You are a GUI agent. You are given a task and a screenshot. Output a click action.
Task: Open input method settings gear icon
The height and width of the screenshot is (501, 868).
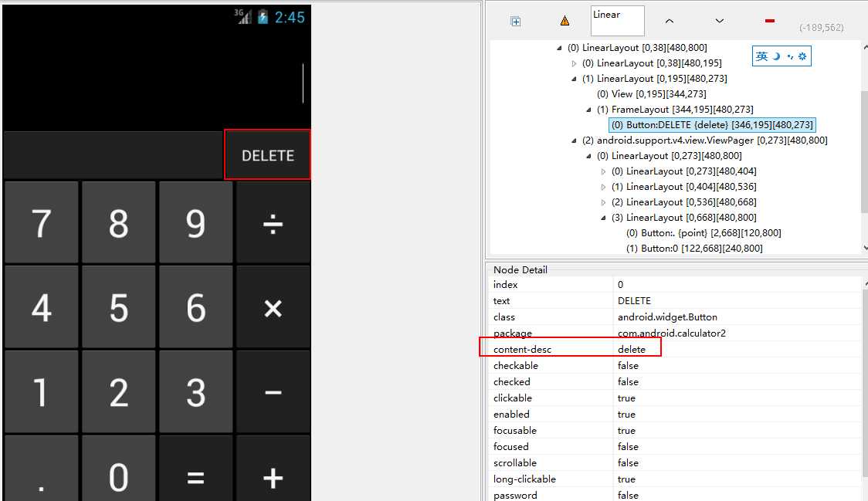coord(802,56)
